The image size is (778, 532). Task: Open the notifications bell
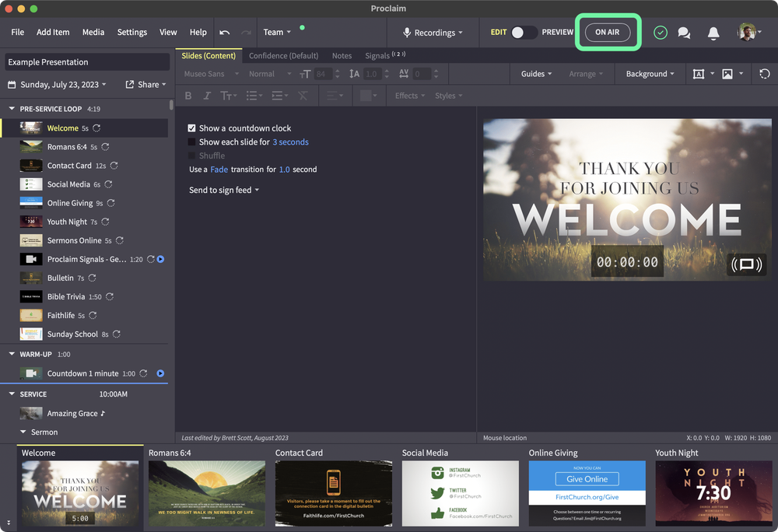click(x=713, y=33)
